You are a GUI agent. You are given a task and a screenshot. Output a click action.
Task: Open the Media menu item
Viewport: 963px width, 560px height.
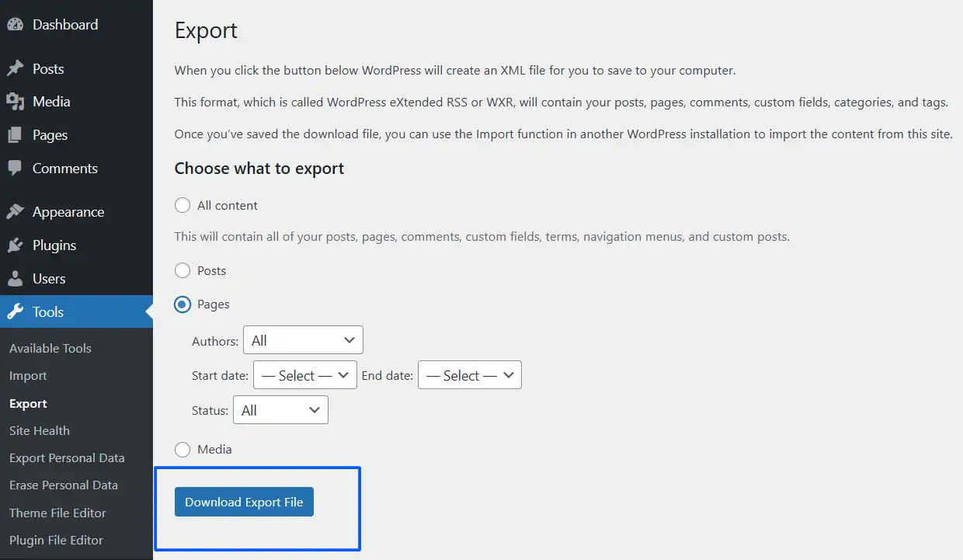[x=76, y=102]
